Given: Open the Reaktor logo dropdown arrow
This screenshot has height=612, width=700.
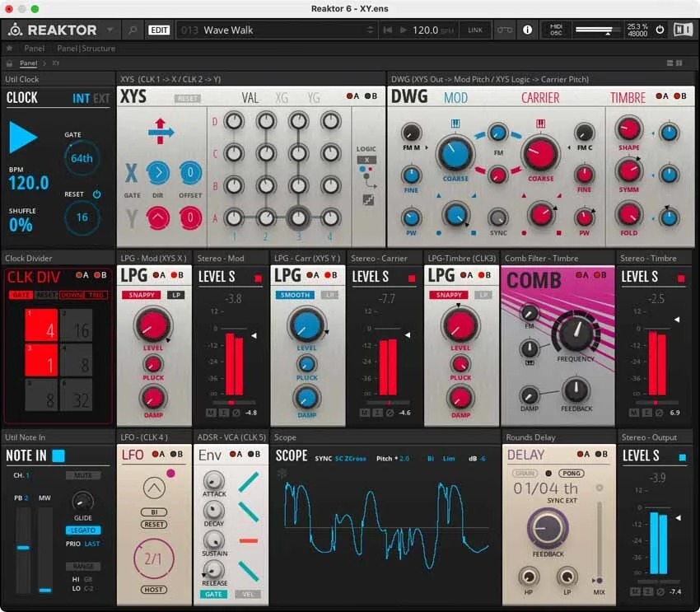Looking at the screenshot, I should (111, 29).
